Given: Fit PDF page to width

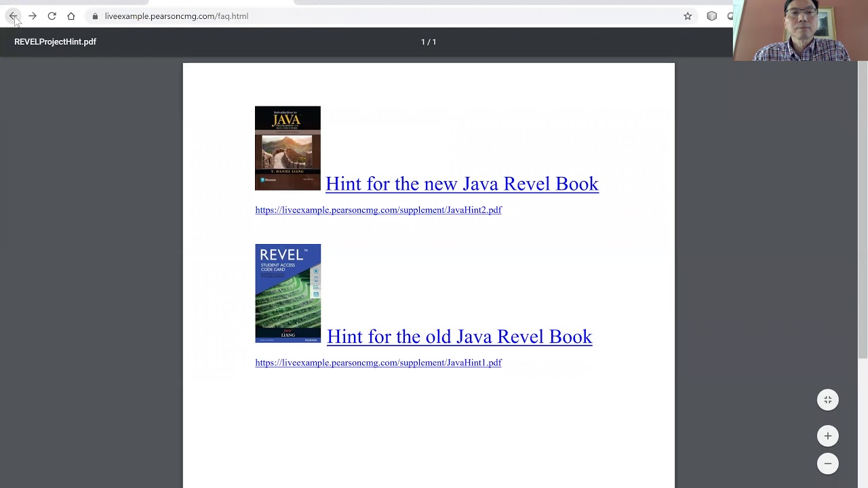Looking at the screenshot, I should (827, 400).
